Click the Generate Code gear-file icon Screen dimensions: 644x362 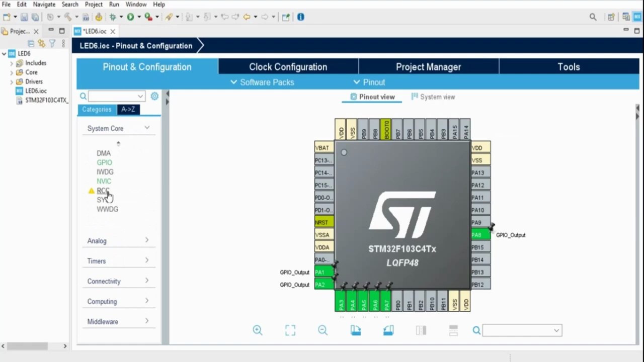(99, 17)
